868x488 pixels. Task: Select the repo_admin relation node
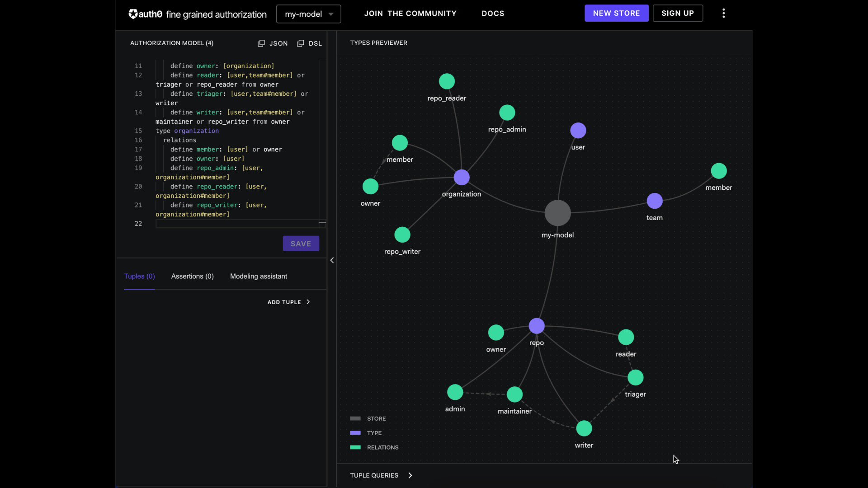click(x=507, y=112)
